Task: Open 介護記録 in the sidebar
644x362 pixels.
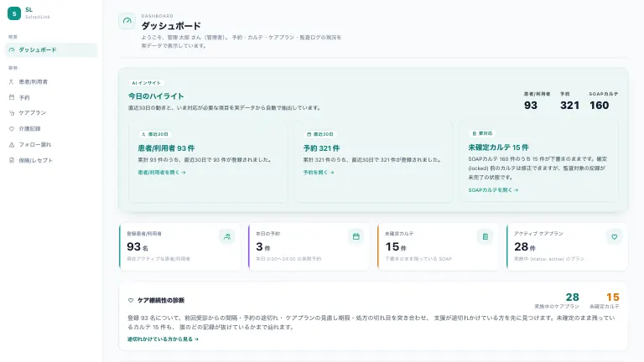Action: tap(51, 128)
